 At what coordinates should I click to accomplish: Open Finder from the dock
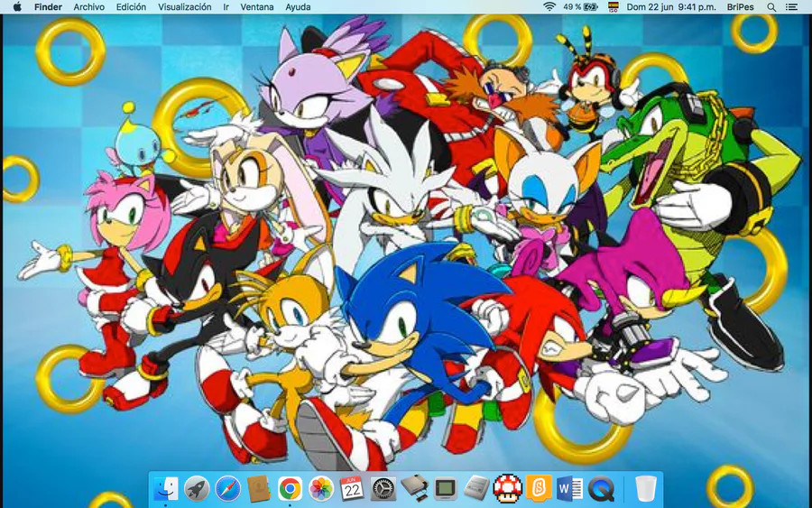click(x=166, y=488)
